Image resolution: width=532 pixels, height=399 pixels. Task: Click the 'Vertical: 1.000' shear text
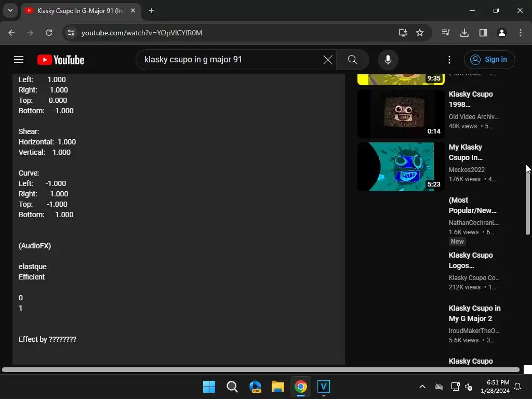click(45, 152)
